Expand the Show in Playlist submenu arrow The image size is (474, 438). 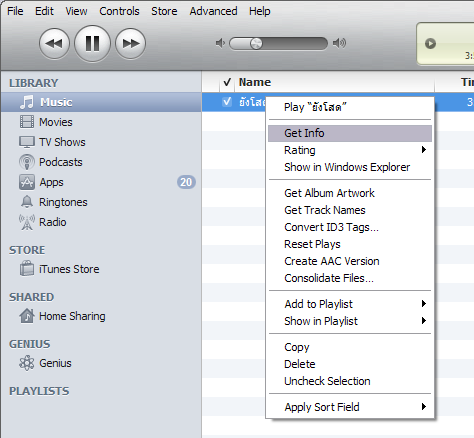pos(424,320)
